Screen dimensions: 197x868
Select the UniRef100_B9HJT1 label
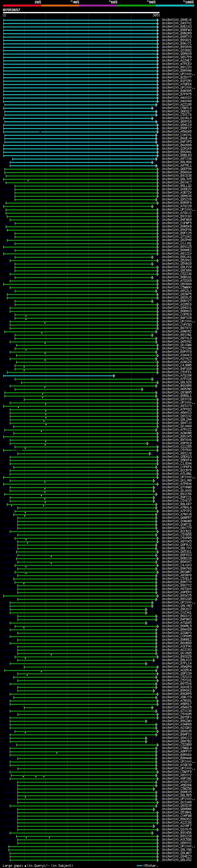[x=177, y=43]
